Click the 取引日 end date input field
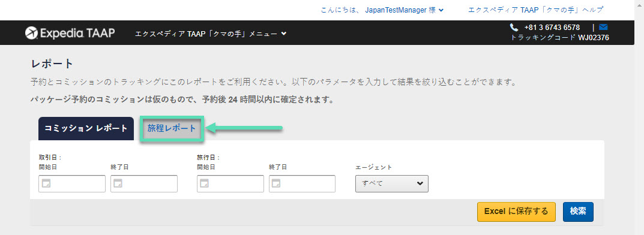This screenshot has width=644, height=235. 144,183
